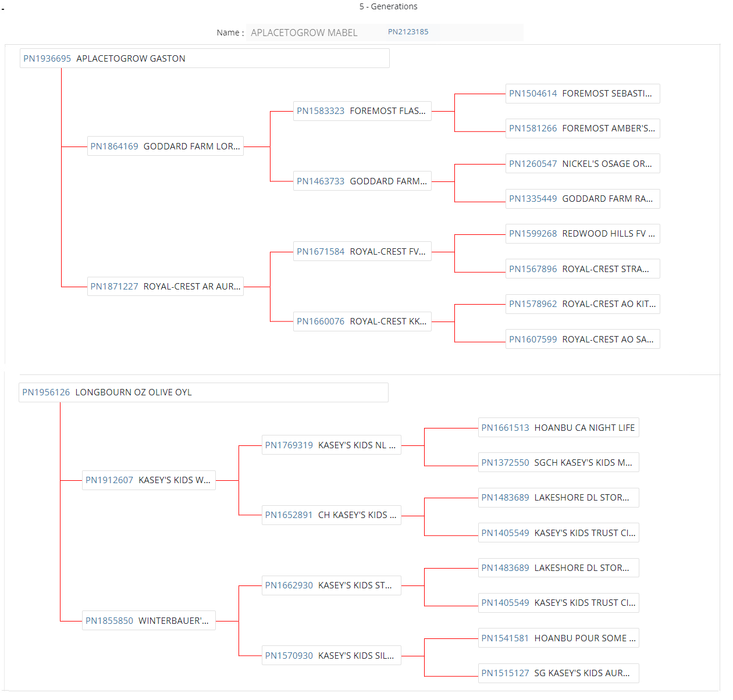This screenshot has width=733, height=700.
Task: Select PN1871227 ROYAL-CREST AR AUR... node
Action: point(165,287)
